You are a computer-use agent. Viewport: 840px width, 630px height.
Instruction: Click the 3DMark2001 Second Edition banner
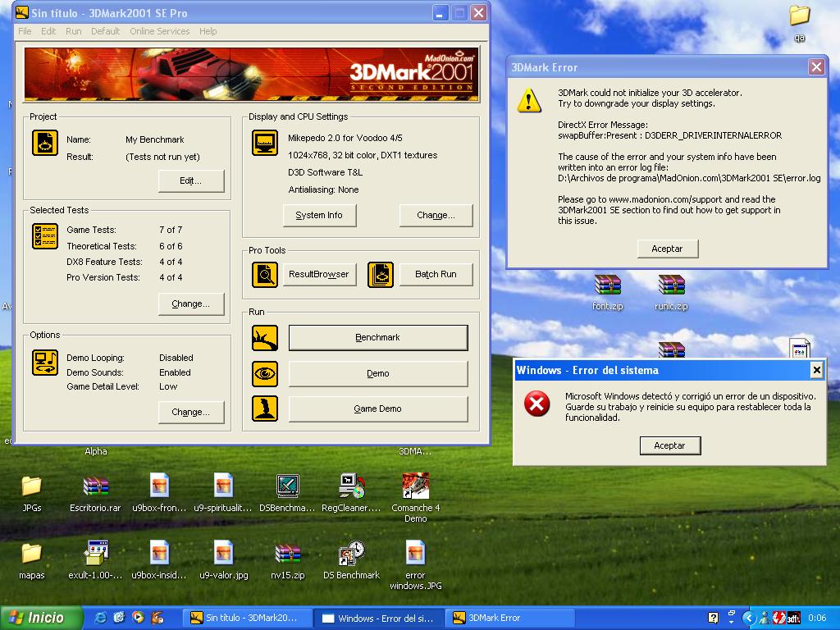252,74
